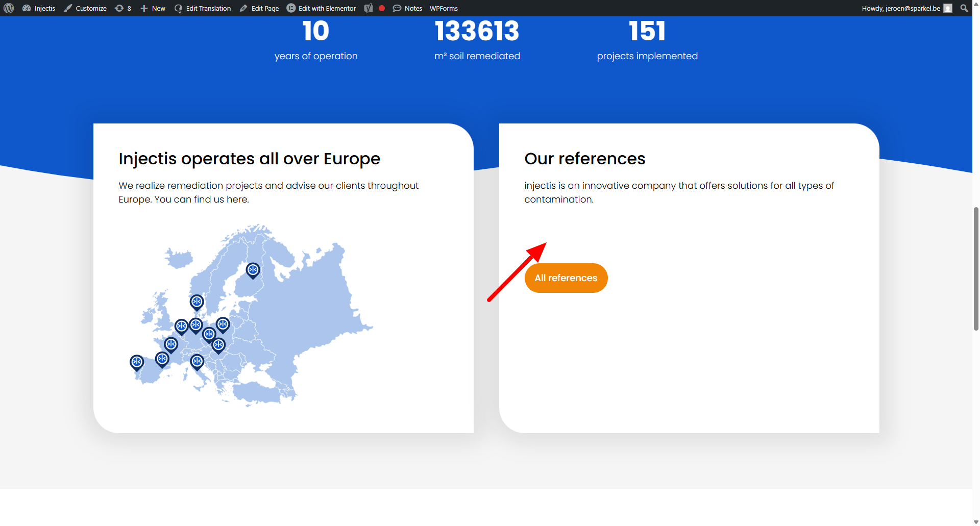The width and height of the screenshot is (980, 526).
Task: Open the Yoast SEO icon menu
Action: click(x=369, y=8)
